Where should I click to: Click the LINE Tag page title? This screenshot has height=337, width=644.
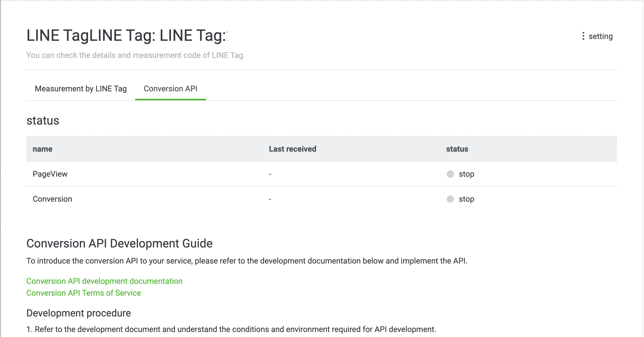pyautogui.click(x=126, y=36)
